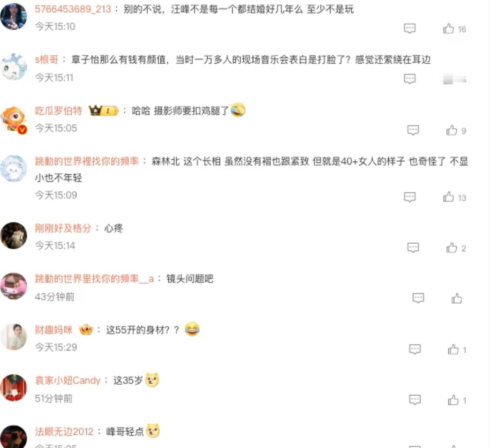The image size is (490, 448).
Task: Click username 法眼无边2012
Action: tap(64, 432)
